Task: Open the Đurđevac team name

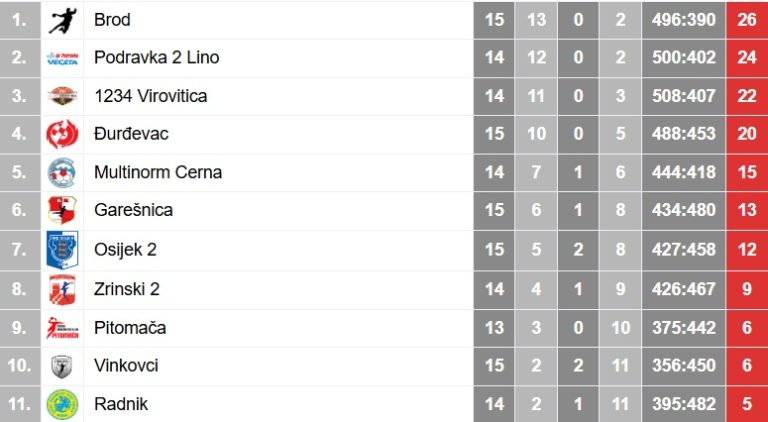Action: pyautogui.click(x=131, y=134)
